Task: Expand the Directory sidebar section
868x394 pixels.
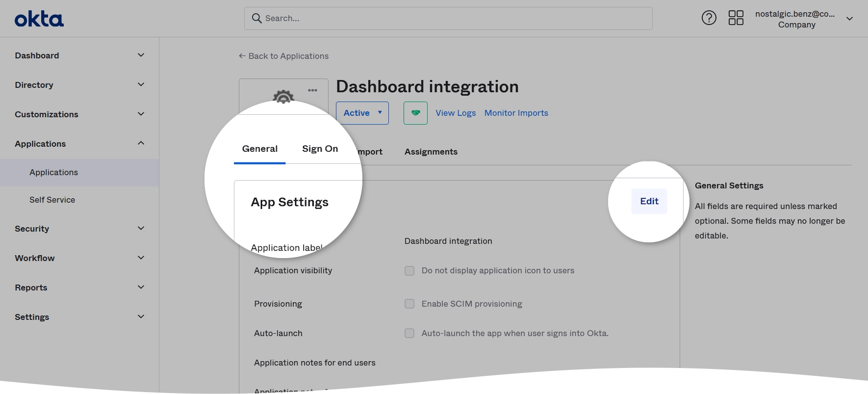Action: tap(79, 85)
